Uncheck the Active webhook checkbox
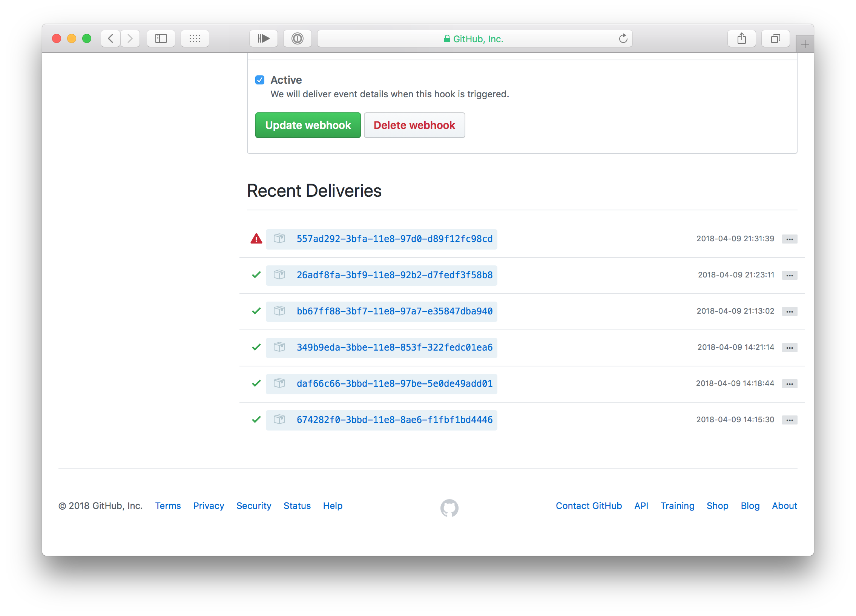Screen dimensions: 856x616 [x=260, y=80]
